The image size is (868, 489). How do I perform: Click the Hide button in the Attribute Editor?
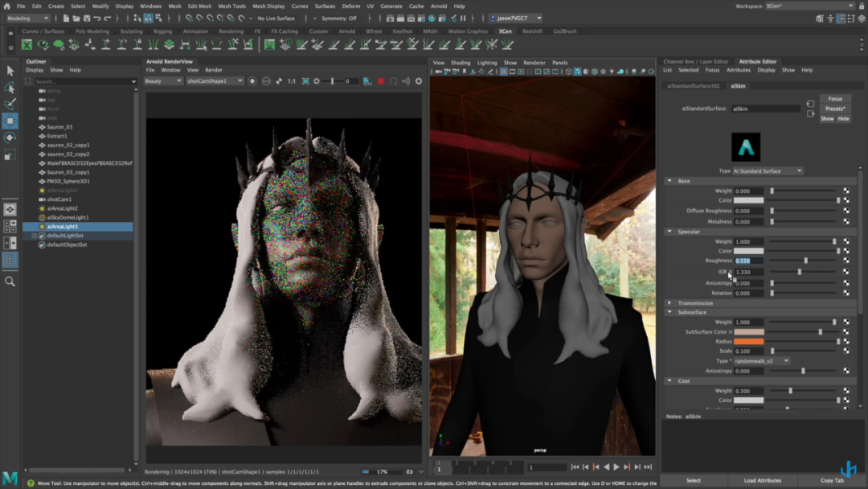pos(843,119)
